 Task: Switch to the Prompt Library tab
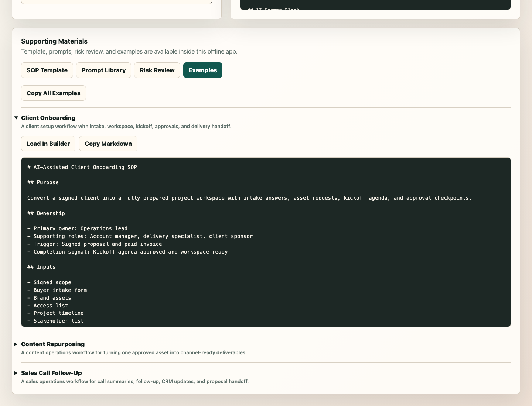103,70
